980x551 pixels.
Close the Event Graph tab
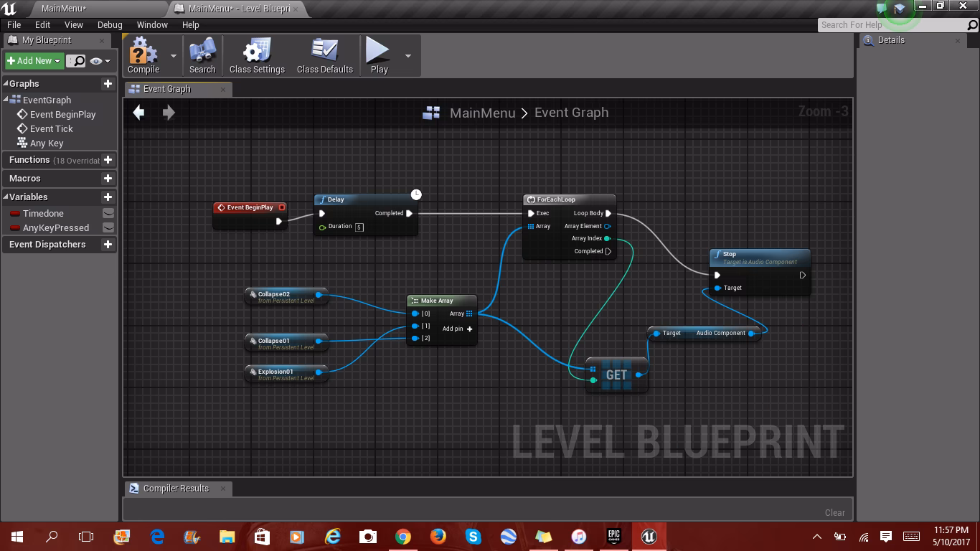coord(222,89)
